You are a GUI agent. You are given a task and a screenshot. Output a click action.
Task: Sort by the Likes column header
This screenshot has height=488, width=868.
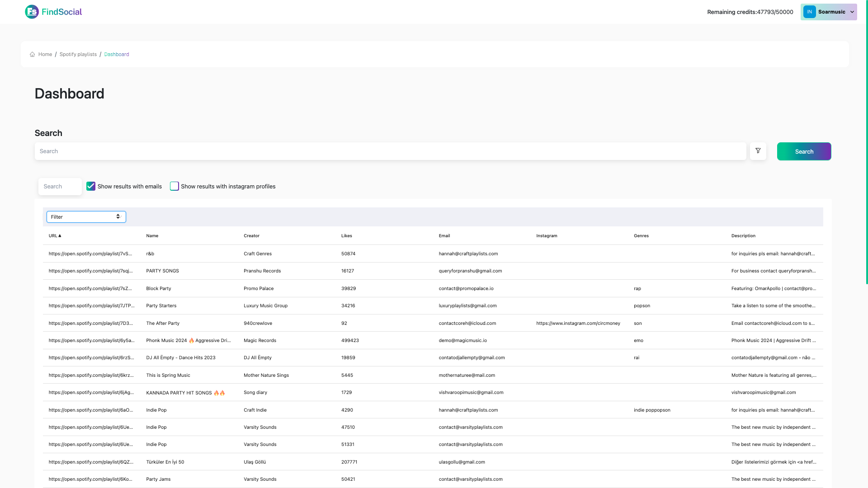click(346, 236)
